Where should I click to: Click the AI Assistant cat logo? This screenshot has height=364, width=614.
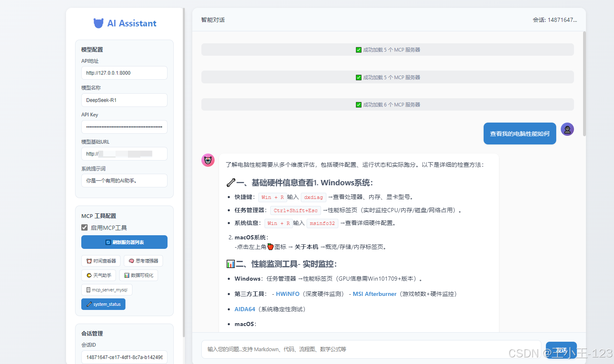tap(98, 23)
